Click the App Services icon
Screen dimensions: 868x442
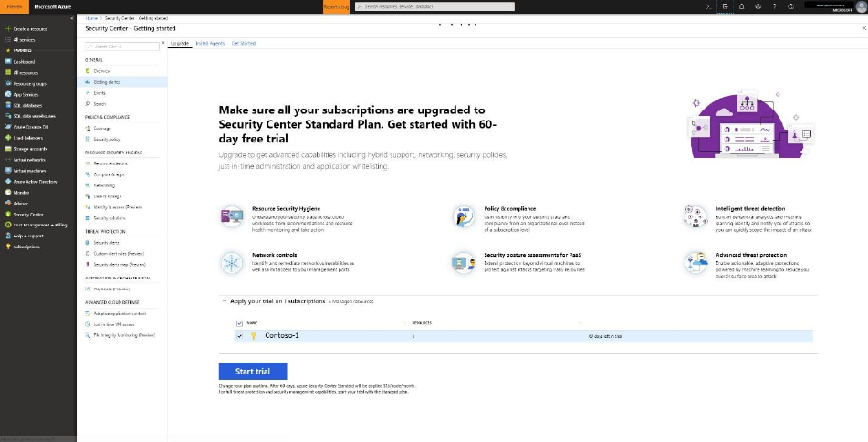(x=7, y=94)
